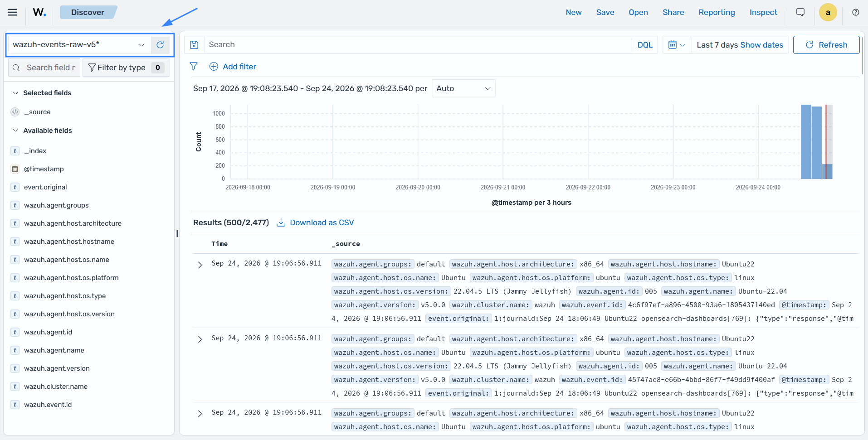This screenshot has height=440, width=868.
Task: Click the sidebar resize handle
Action: 177,233
